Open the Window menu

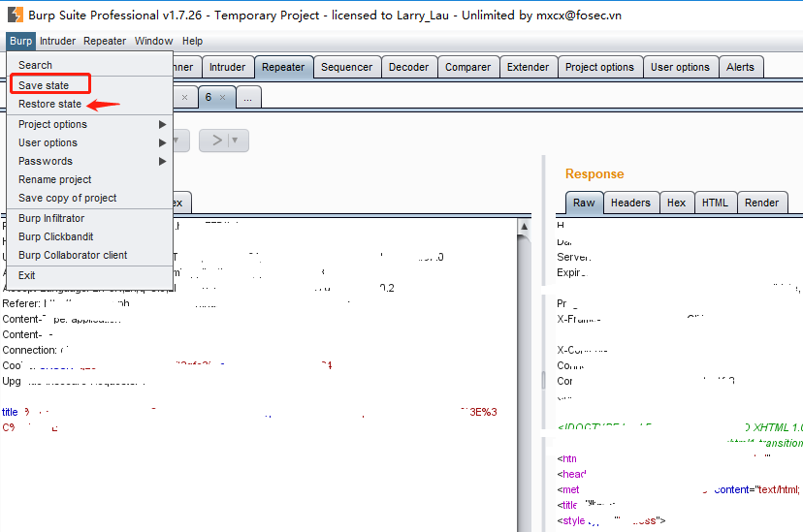pyautogui.click(x=153, y=41)
